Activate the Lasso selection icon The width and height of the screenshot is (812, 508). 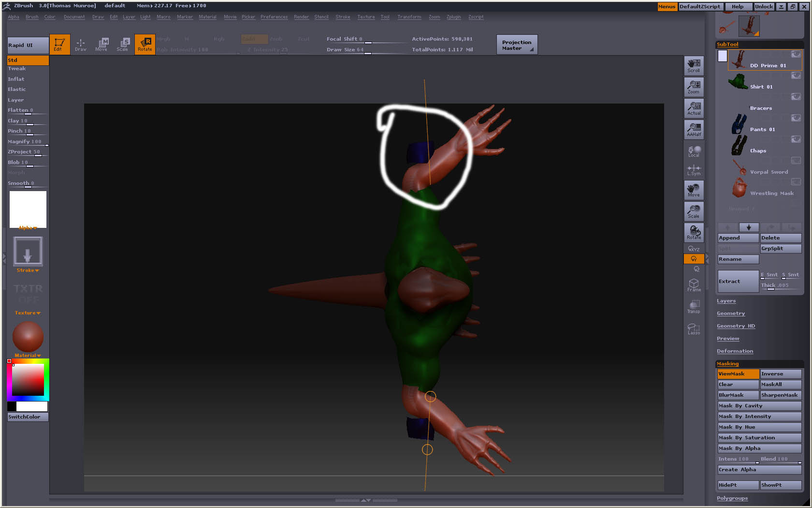pyautogui.click(x=694, y=329)
